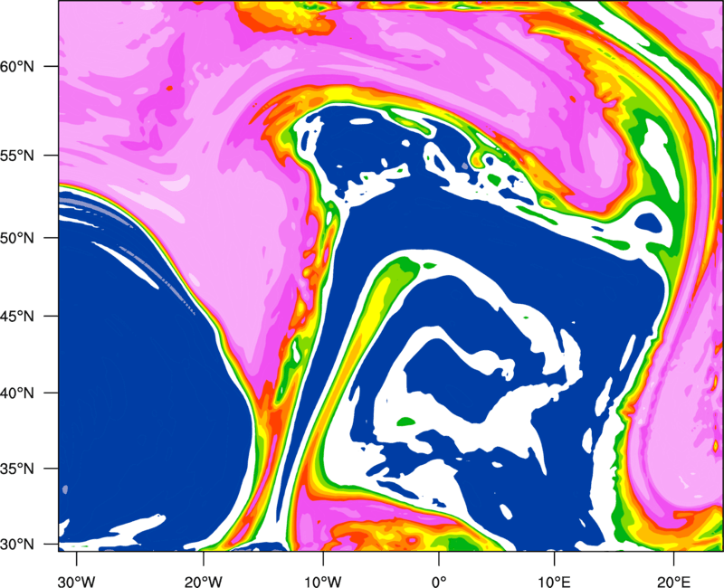724x588 pixels.
Task: Click the 20°E longitude label
Action: click(x=673, y=582)
